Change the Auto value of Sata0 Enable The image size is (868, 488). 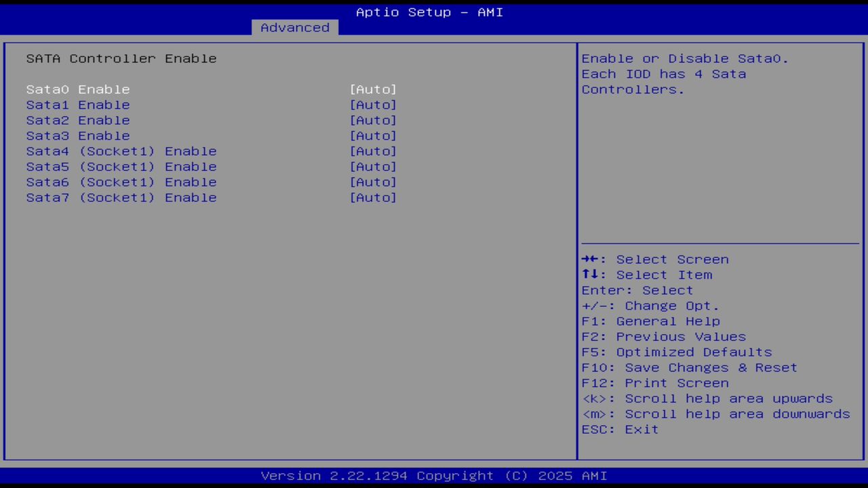[373, 89]
